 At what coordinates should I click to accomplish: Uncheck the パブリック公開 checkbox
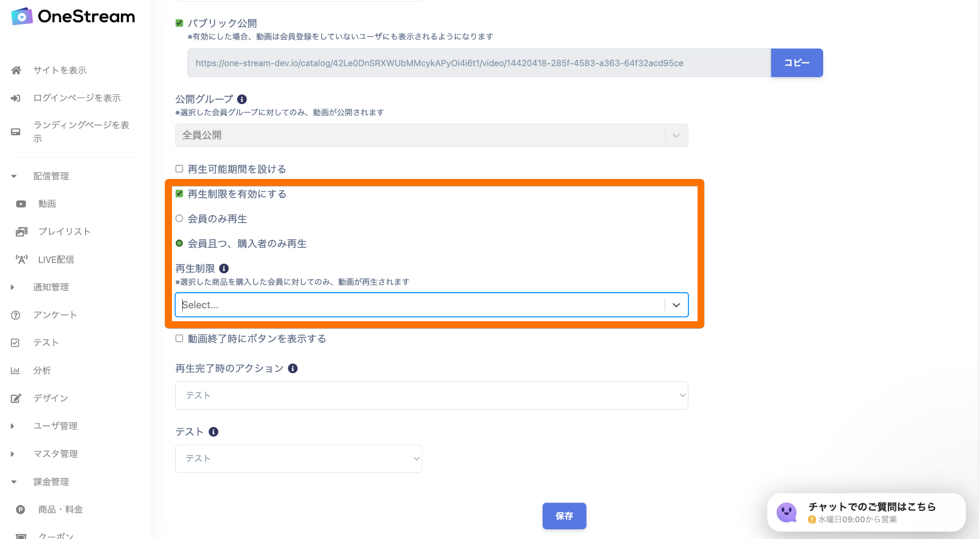pos(180,23)
